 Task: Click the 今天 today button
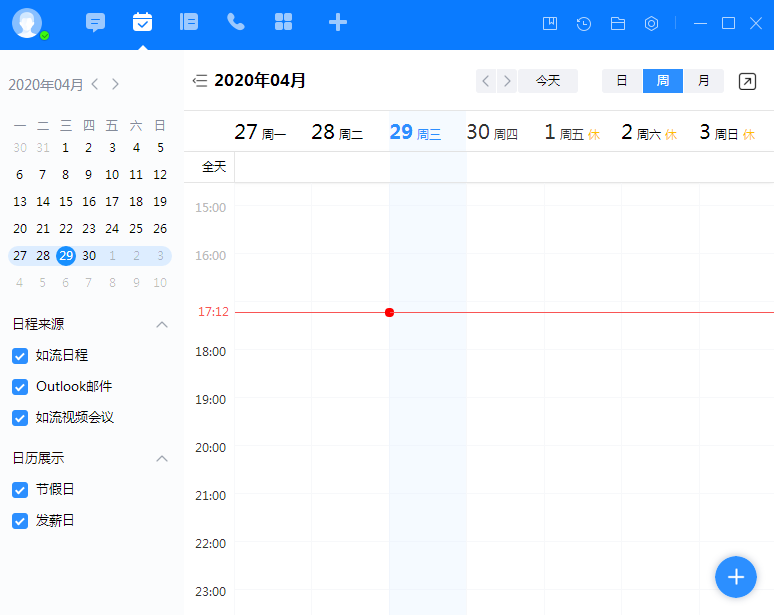point(548,81)
